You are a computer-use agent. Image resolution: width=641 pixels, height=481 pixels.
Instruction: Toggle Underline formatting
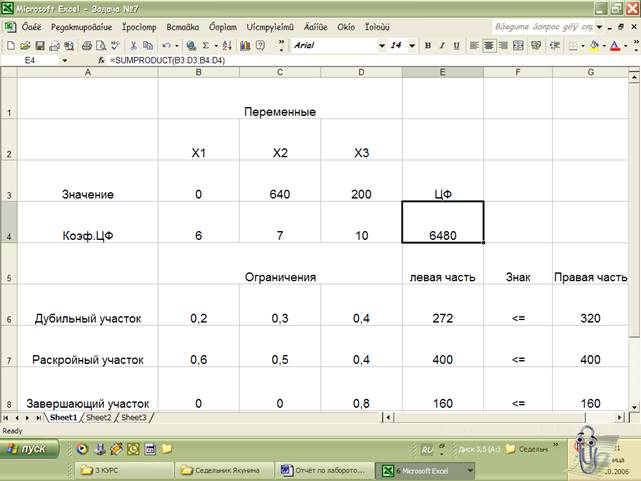pyautogui.click(x=456, y=45)
